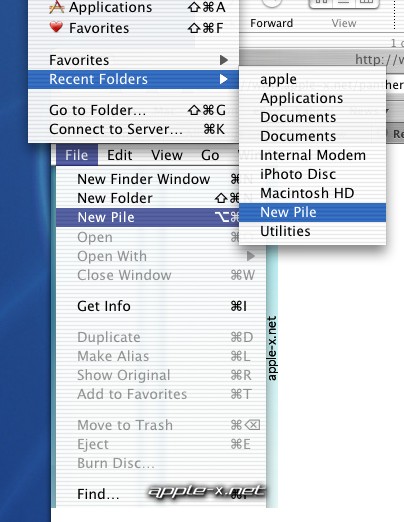404x522 pixels.
Task: Click Make Alias in File menu
Action: pos(161,356)
